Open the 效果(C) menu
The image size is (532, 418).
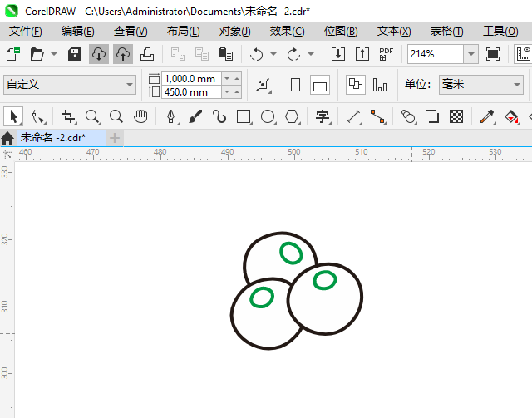pyautogui.click(x=287, y=31)
